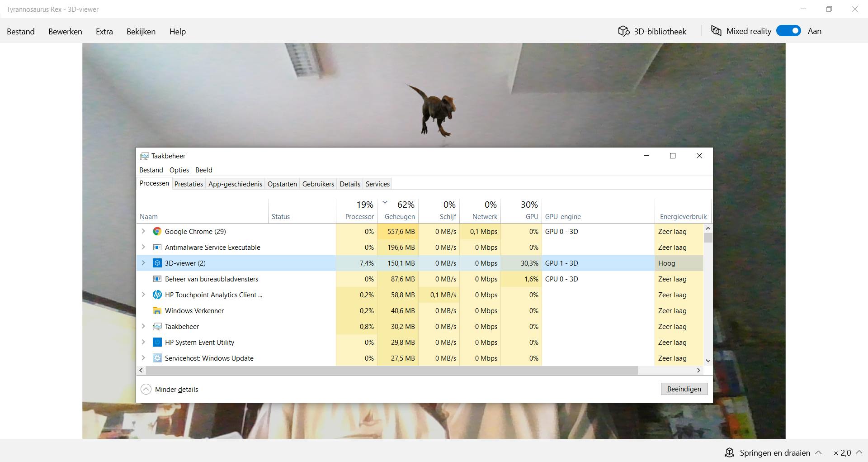Open the Bestand menu in Taakbeheer
868x462 pixels.
(151, 170)
